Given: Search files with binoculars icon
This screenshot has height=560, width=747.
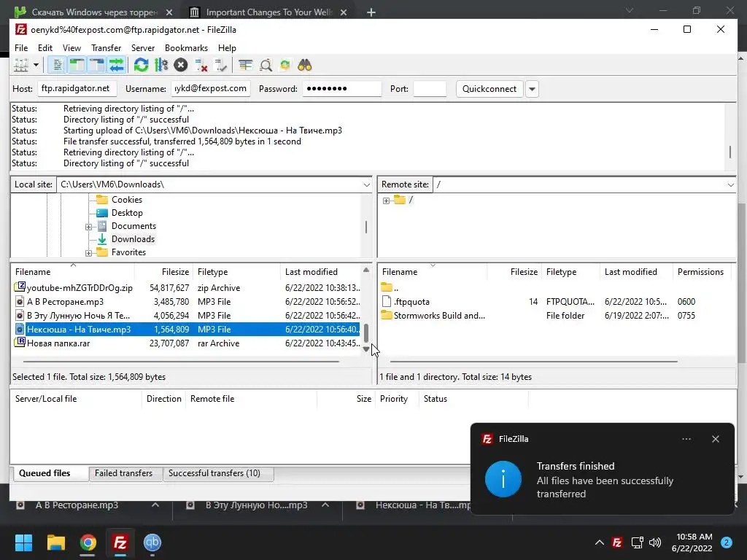Looking at the screenshot, I should (x=304, y=65).
